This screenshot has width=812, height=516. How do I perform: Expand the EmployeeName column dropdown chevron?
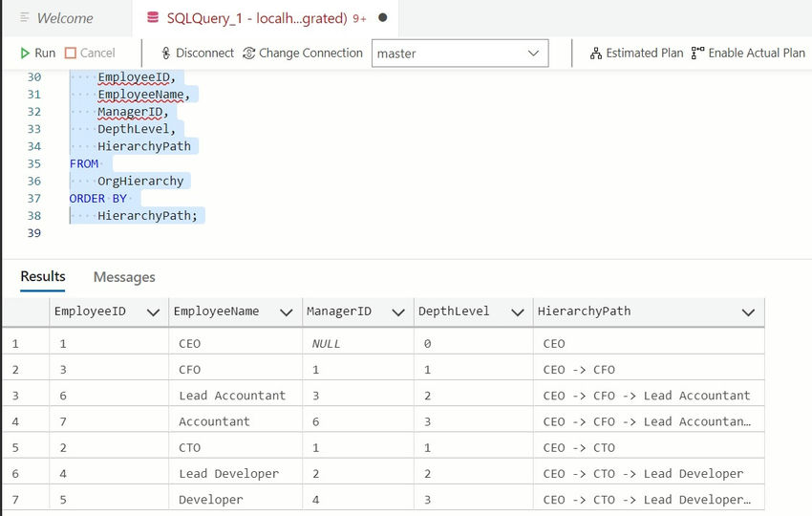pyautogui.click(x=285, y=312)
